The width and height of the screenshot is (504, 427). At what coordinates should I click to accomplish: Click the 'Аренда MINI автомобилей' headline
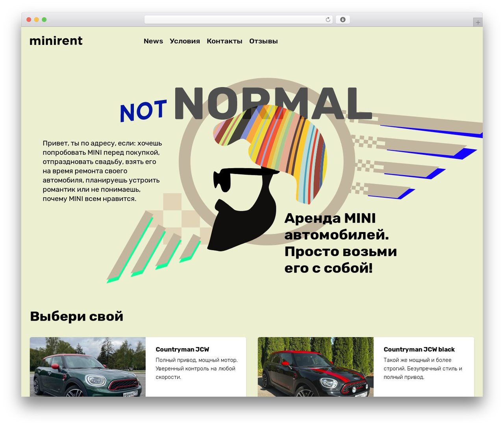(341, 243)
